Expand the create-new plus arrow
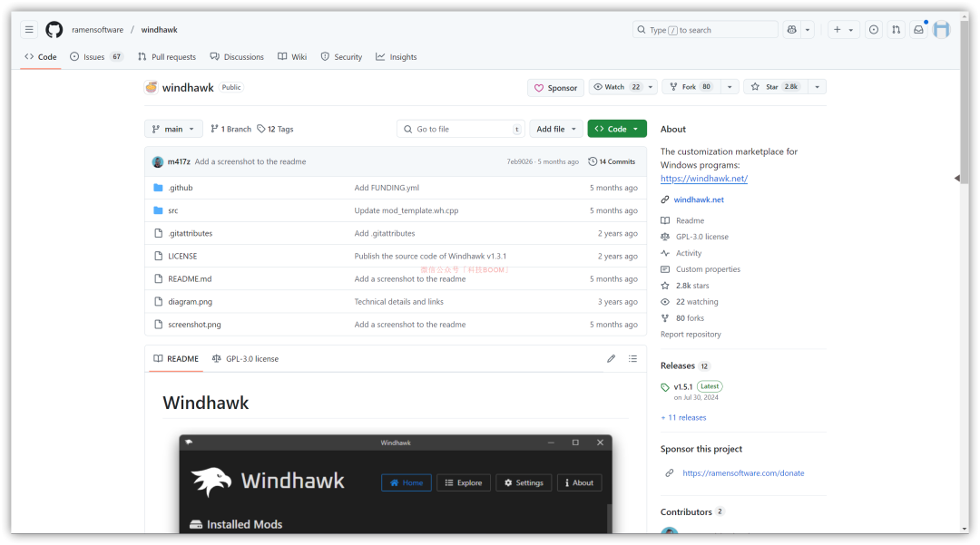The image size is (980, 545). tap(850, 29)
